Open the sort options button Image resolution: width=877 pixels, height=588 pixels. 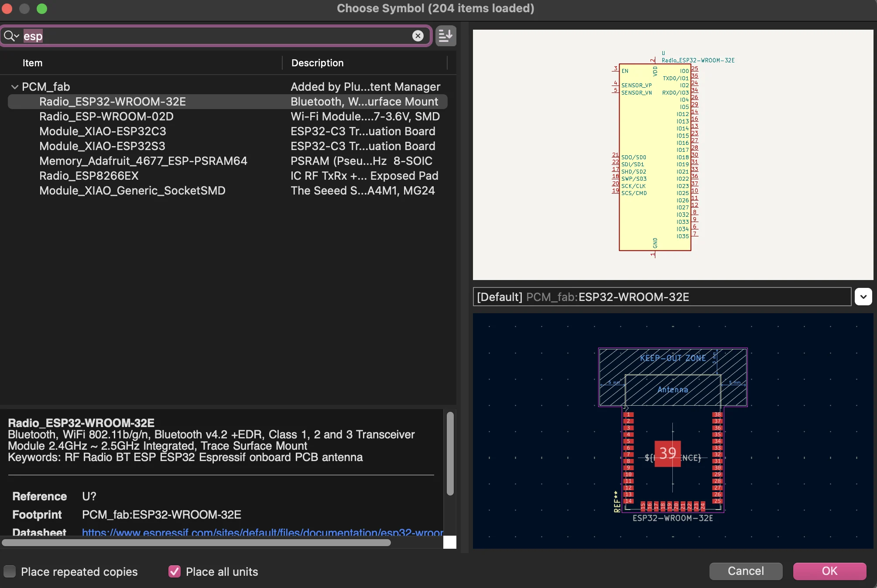[x=445, y=36]
